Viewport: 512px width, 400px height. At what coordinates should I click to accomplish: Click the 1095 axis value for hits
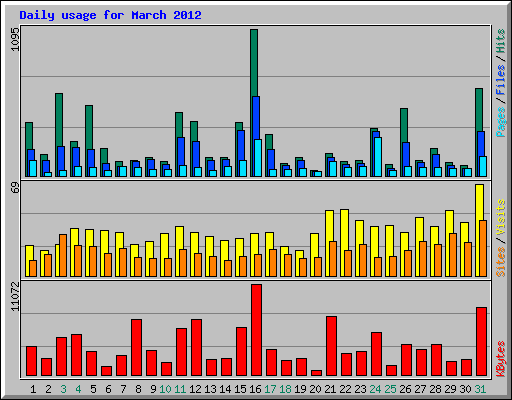click(16, 39)
